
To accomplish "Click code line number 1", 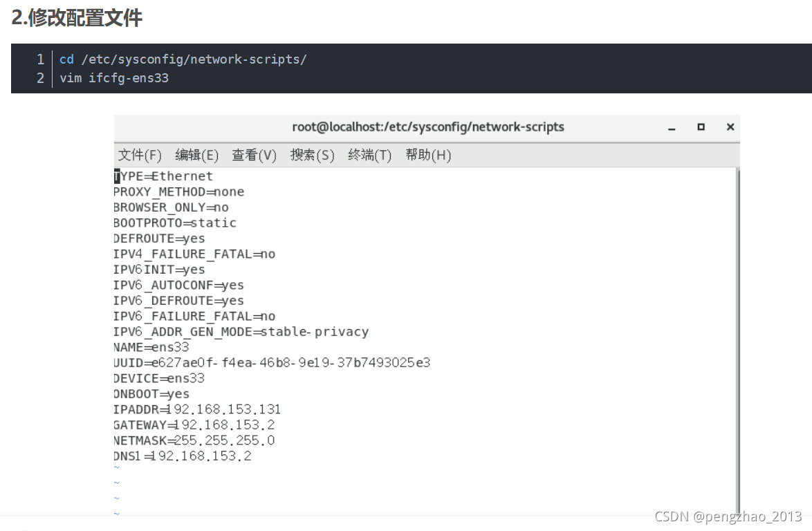I will coord(40,59).
